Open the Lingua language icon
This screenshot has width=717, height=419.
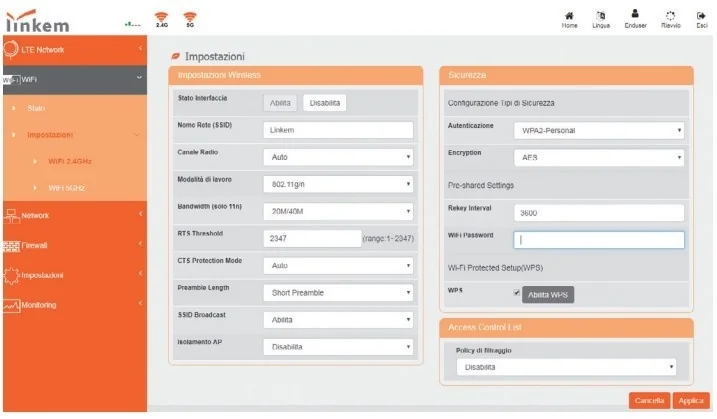(x=601, y=16)
